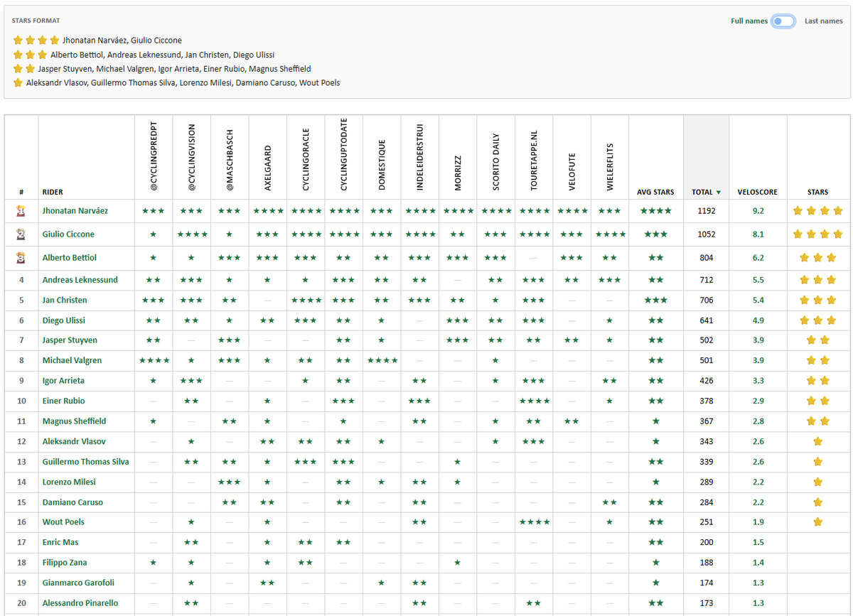Open rider Giulio Ciccone in table
Image resolution: width=853 pixels, height=616 pixels.
[68, 234]
